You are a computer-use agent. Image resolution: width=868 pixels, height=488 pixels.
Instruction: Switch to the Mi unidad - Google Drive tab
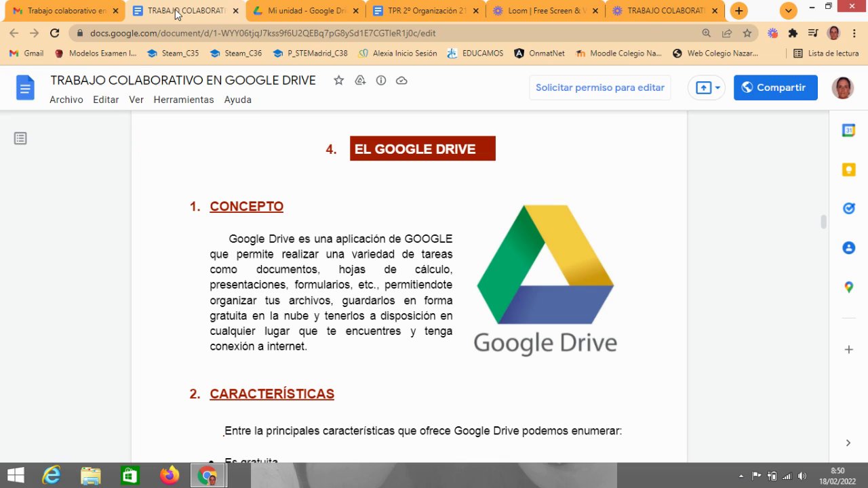pos(307,11)
